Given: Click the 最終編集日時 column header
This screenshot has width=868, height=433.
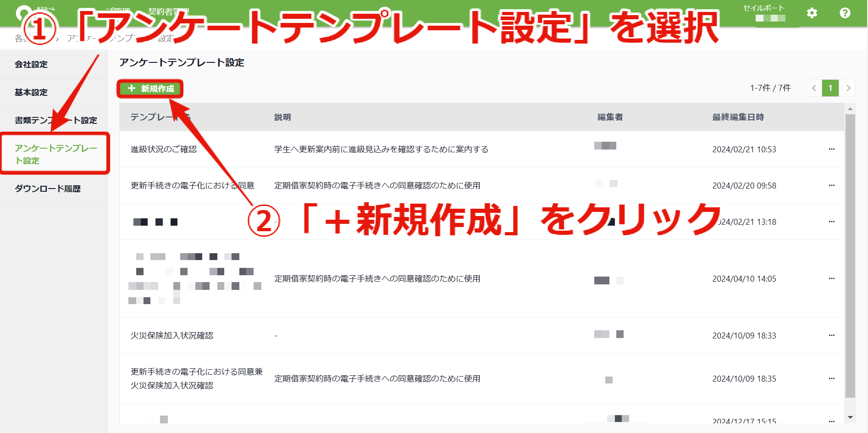Looking at the screenshot, I should [x=738, y=117].
